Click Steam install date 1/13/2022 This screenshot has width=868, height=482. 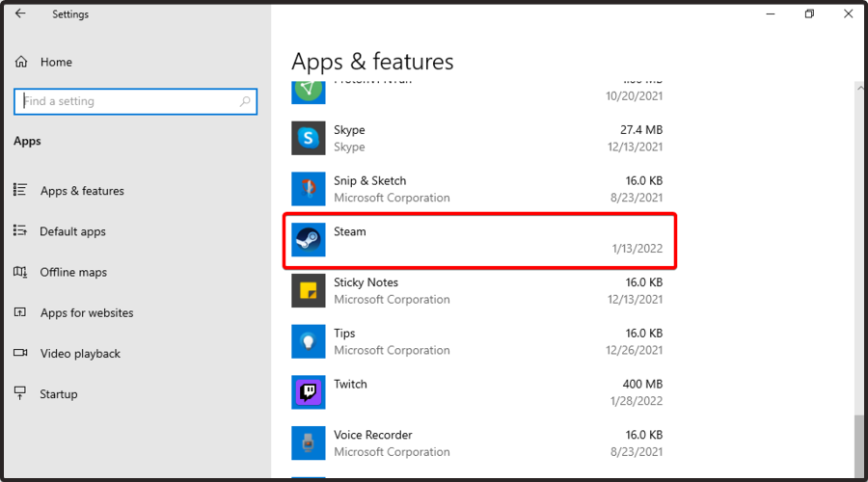637,249
